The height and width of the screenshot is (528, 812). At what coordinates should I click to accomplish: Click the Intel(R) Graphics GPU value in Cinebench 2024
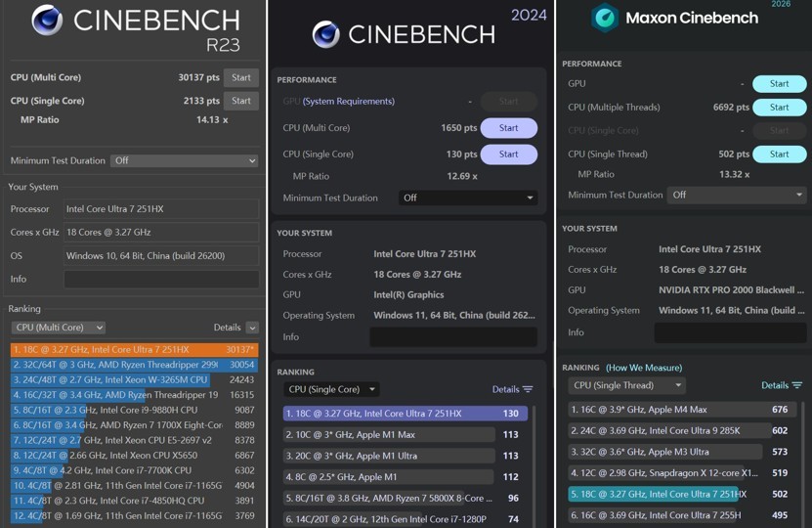(408, 295)
